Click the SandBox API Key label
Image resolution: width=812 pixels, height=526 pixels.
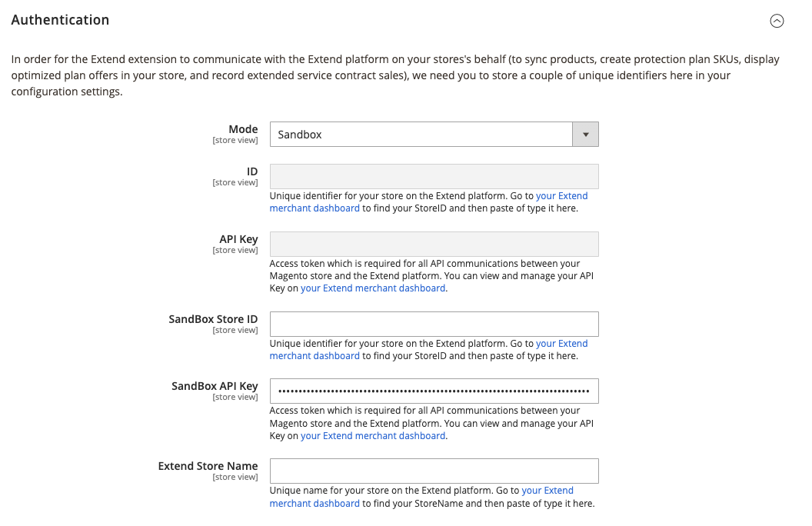click(215, 386)
